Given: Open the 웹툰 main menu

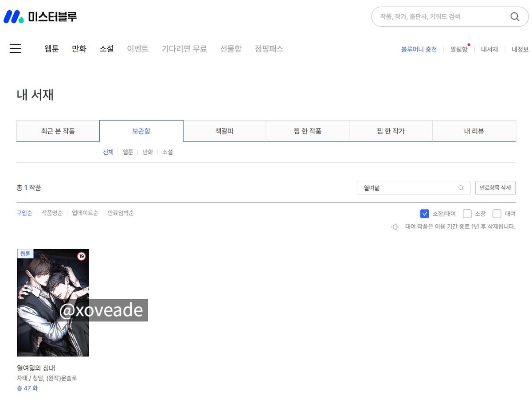Looking at the screenshot, I should click(x=51, y=49).
